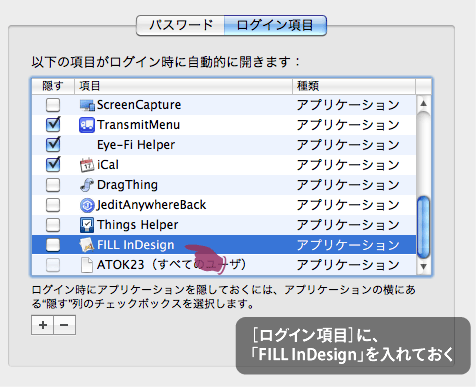
Task: Select the Eye-Fi Helper row name
Action: pos(136,145)
